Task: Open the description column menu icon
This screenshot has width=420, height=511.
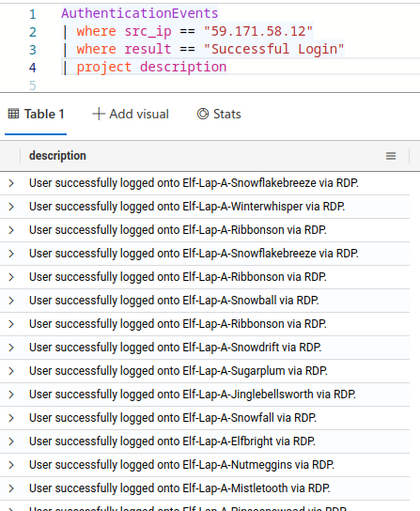Action: click(x=391, y=156)
